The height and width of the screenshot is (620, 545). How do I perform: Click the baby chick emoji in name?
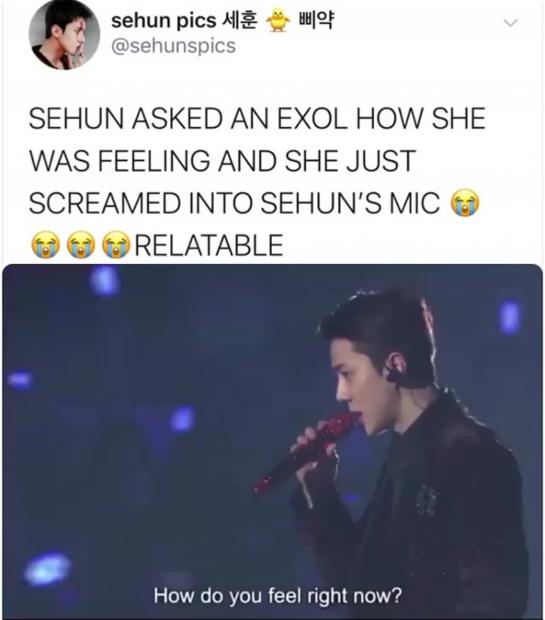278,21
